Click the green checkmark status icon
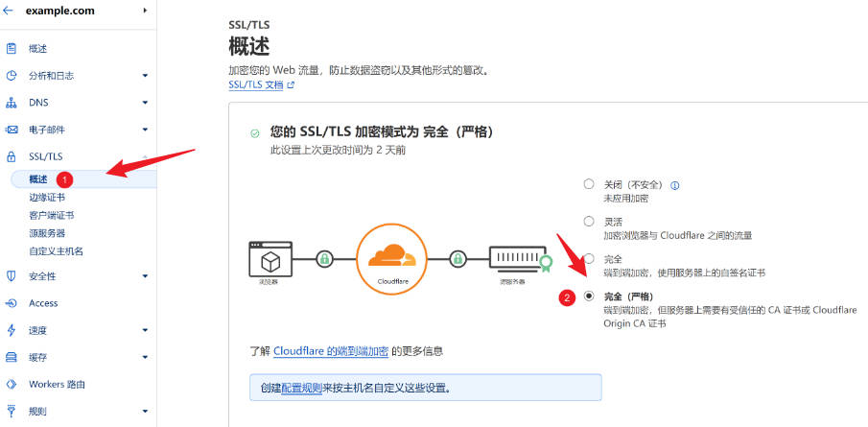The image size is (868, 427). [x=254, y=133]
